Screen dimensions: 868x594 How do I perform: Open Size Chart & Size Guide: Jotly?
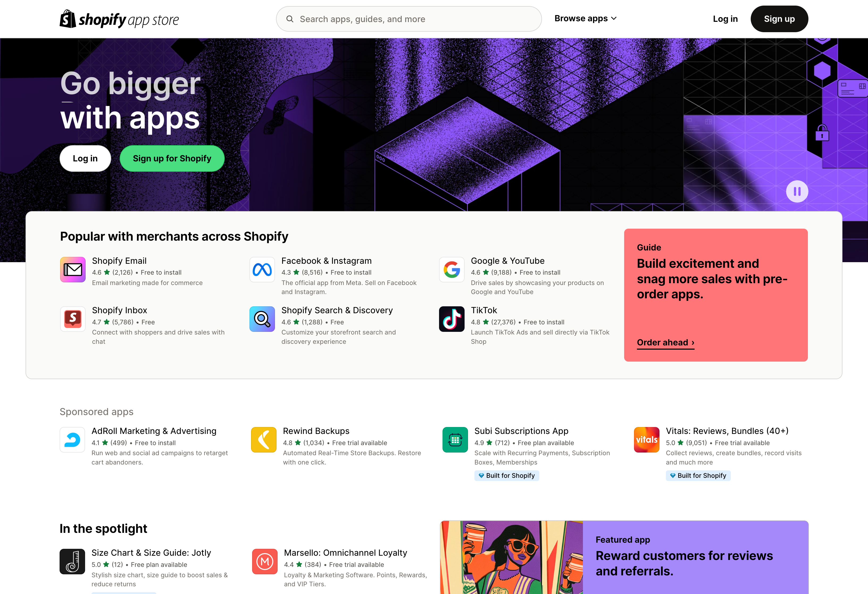pos(151,553)
